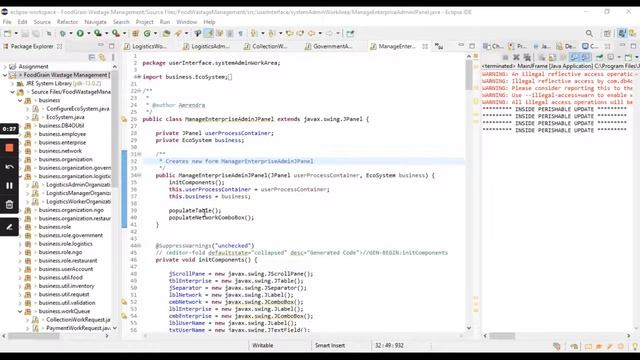This screenshot has width=640, height=360.
Task: Collapse the business.workQueue package
Action: tap(20, 311)
